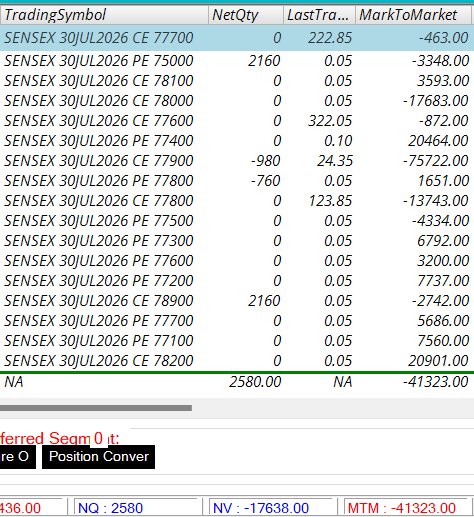Viewport: 474px width, 517px height.
Task: Select row SENSEX 30JUL2026 CE 77900
Action: click(x=237, y=161)
